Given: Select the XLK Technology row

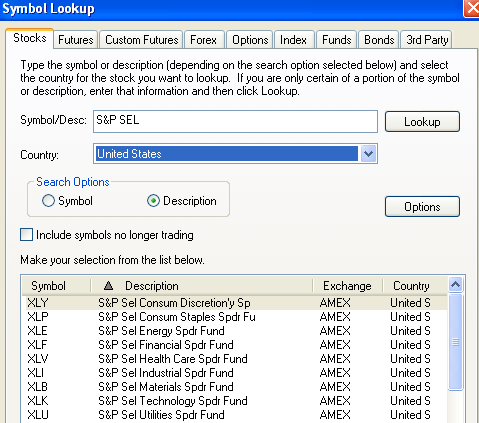Looking at the screenshot, I should click(236, 401).
